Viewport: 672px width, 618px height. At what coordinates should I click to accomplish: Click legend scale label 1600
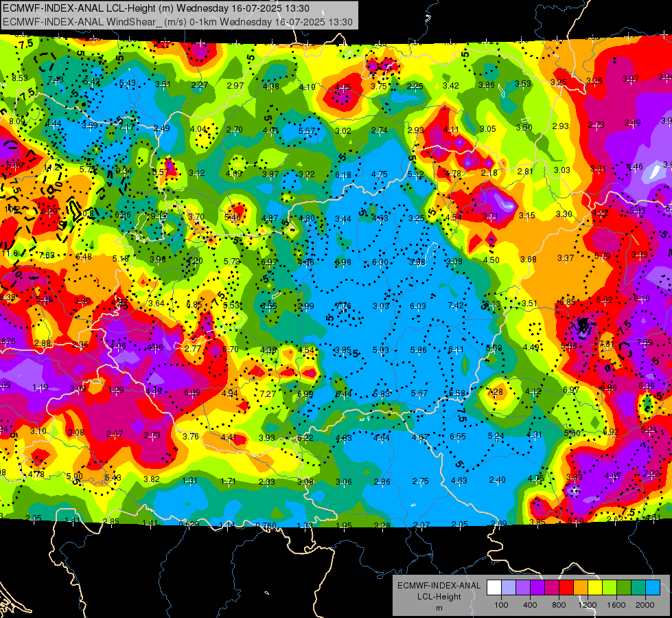click(616, 605)
